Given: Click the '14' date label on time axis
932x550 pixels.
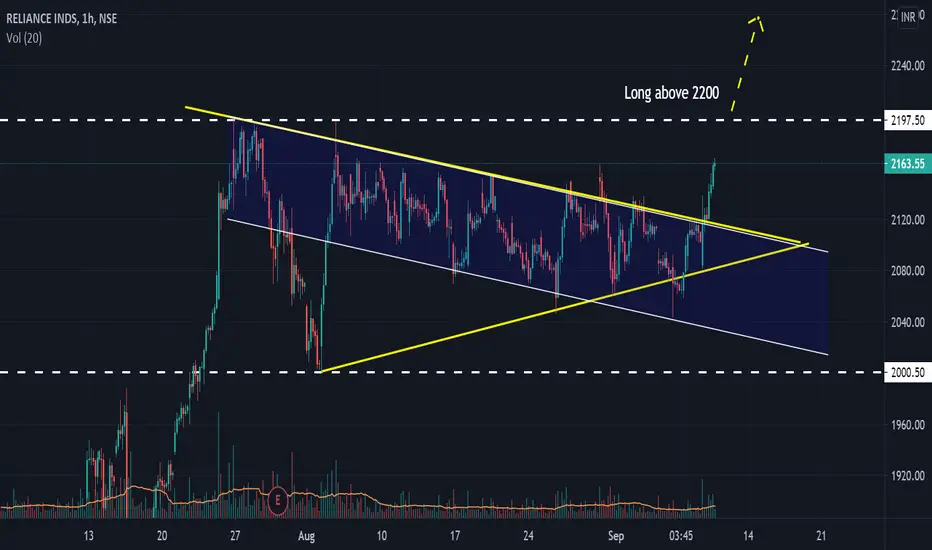Looking at the screenshot, I should [x=748, y=536].
